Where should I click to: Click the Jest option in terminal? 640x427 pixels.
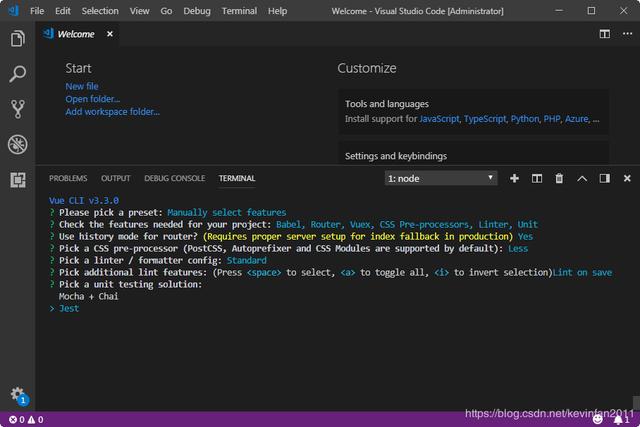click(69, 309)
